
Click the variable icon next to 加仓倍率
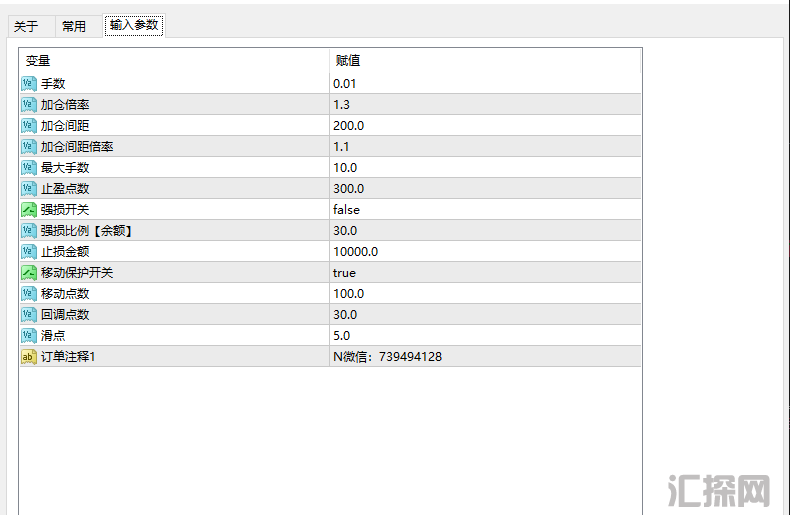pos(29,104)
